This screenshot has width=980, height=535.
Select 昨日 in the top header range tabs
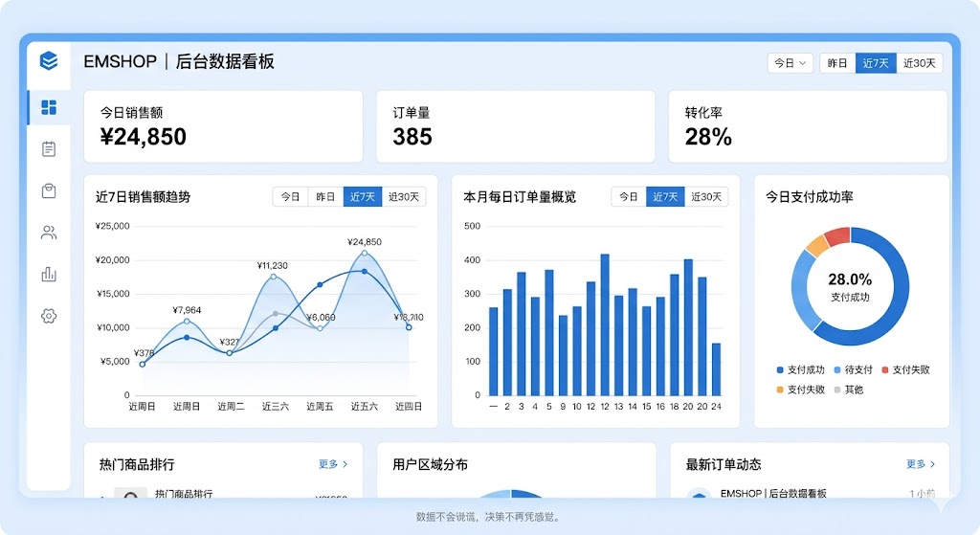837,63
